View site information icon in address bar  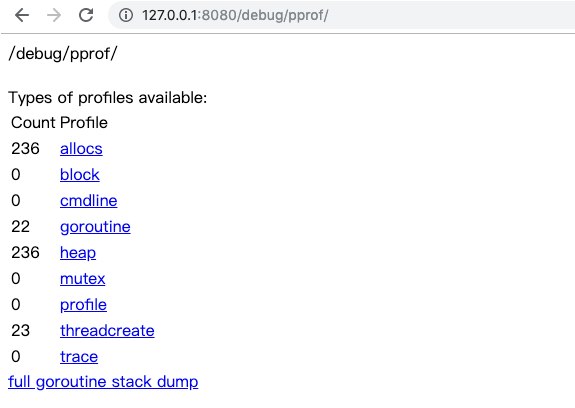[x=126, y=15]
